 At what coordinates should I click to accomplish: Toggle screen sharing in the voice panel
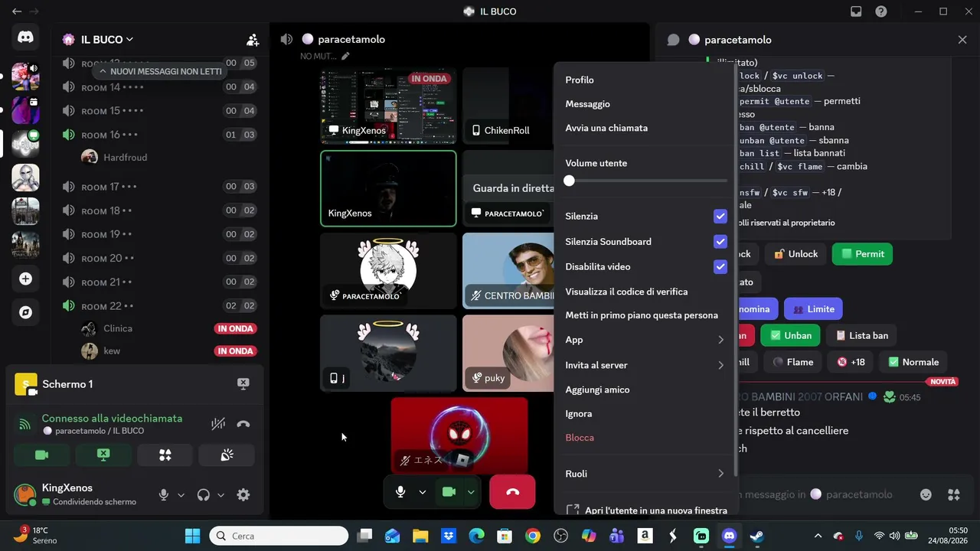pyautogui.click(x=103, y=455)
